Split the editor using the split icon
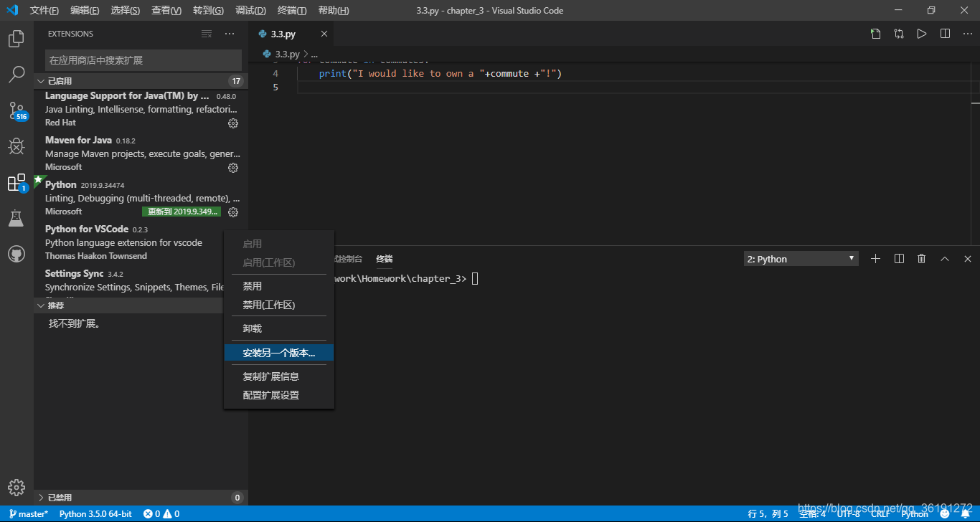The image size is (980, 522). pyautogui.click(x=945, y=33)
